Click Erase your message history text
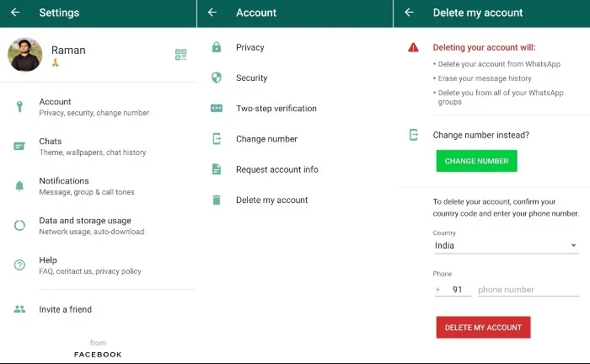Image resolution: width=590 pixels, height=364 pixels. [x=485, y=78]
